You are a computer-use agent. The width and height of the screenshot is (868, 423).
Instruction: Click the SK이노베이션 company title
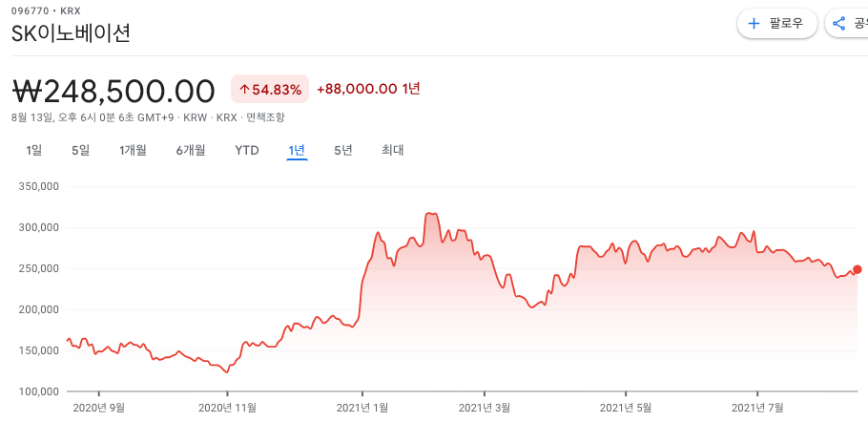71,34
